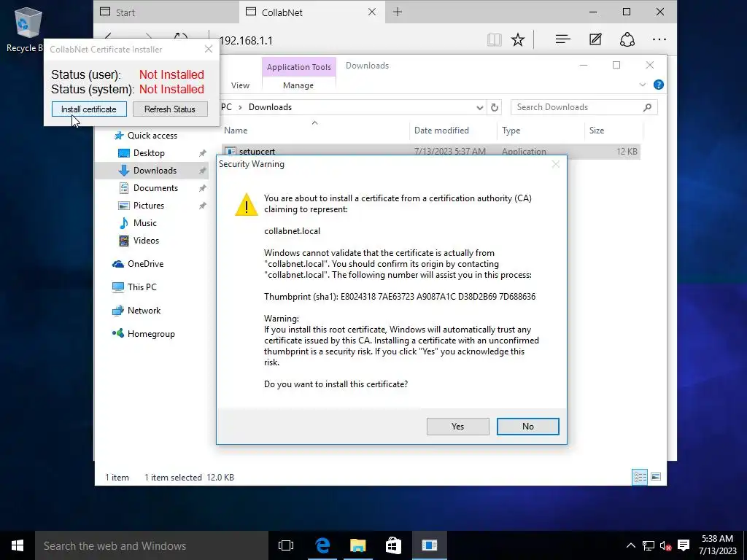Select the certificate installer taskbar icon
The image size is (747, 560).
(x=429, y=545)
